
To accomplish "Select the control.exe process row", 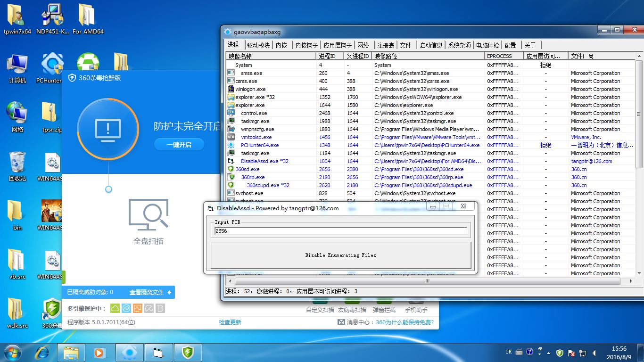I will 430,113.
